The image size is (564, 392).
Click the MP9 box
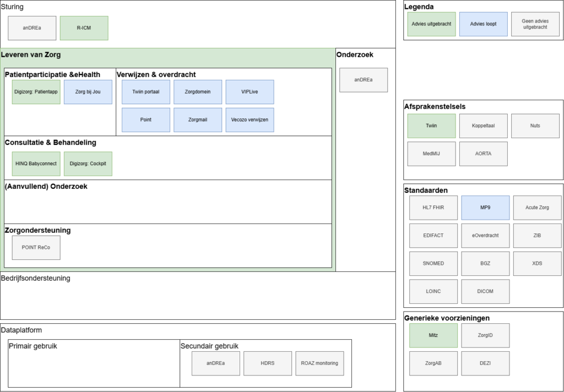[485, 208]
